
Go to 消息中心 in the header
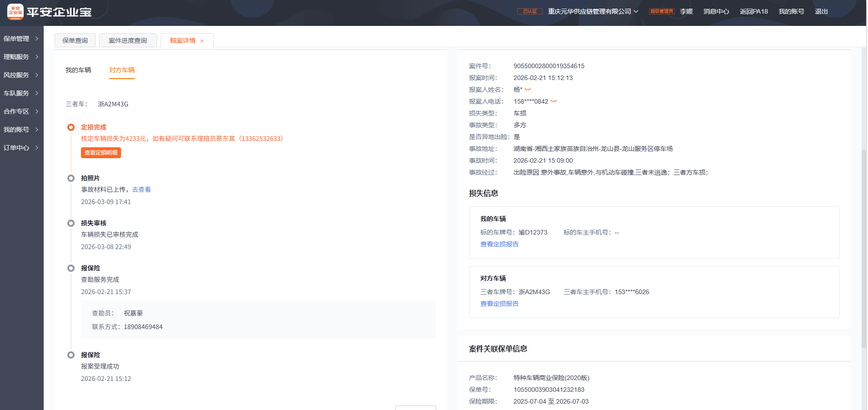[716, 11]
